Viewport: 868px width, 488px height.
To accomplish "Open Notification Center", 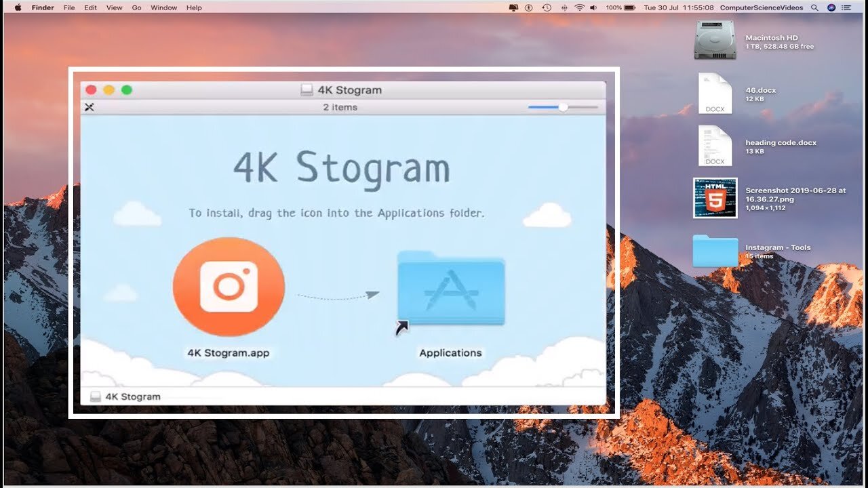I will pos(846,7).
